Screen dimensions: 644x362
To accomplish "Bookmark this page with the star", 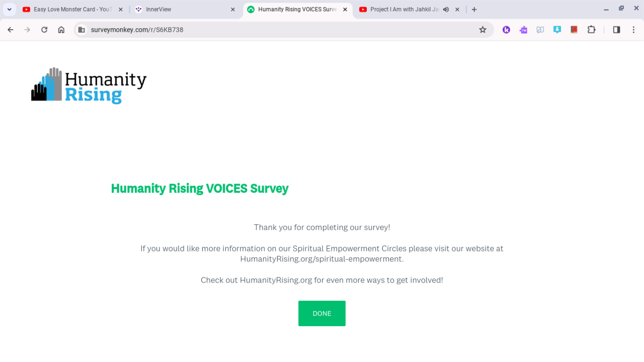I will click(482, 30).
